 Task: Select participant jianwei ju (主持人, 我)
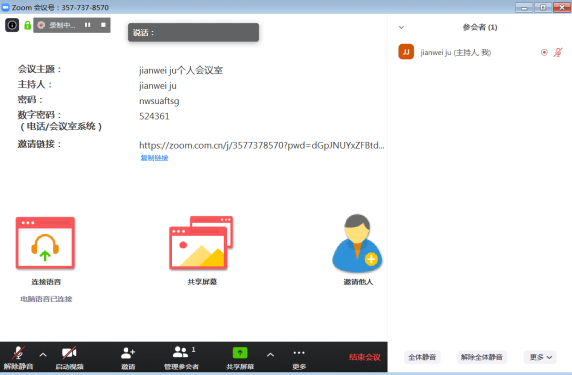point(480,52)
